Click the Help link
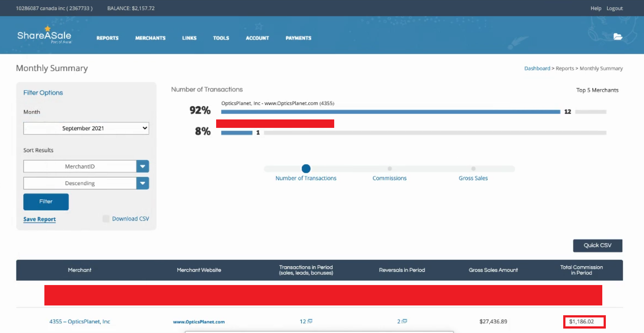The image size is (644, 333). (596, 8)
